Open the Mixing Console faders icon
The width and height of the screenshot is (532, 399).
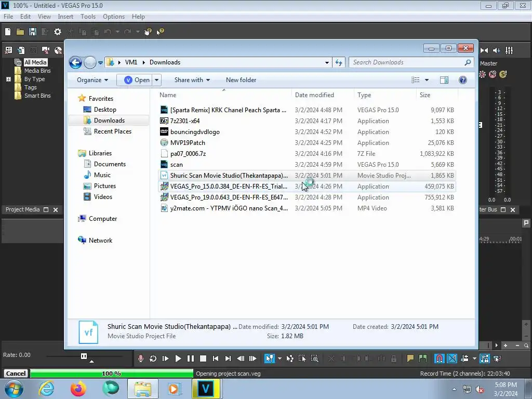tap(509, 50)
